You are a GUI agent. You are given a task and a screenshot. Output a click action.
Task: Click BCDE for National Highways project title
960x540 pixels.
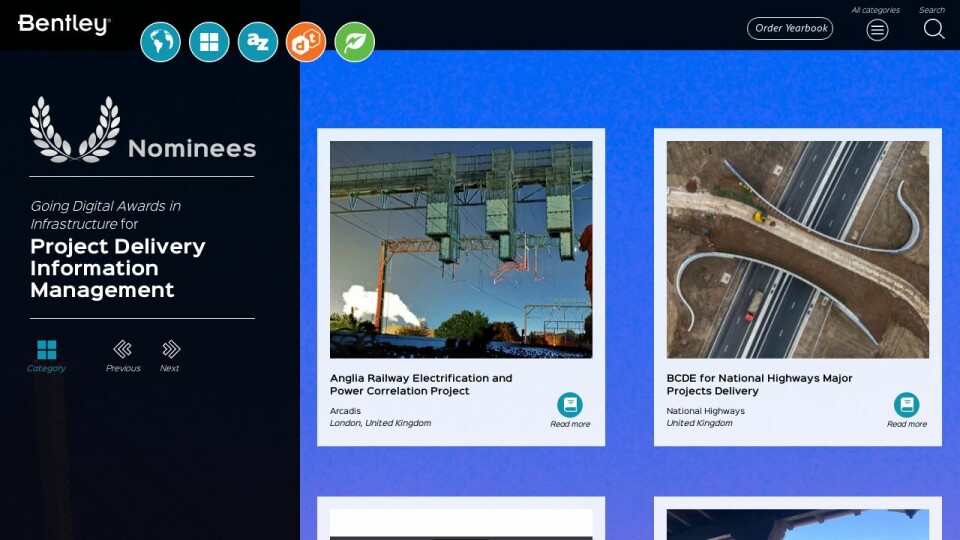coord(759,384)
